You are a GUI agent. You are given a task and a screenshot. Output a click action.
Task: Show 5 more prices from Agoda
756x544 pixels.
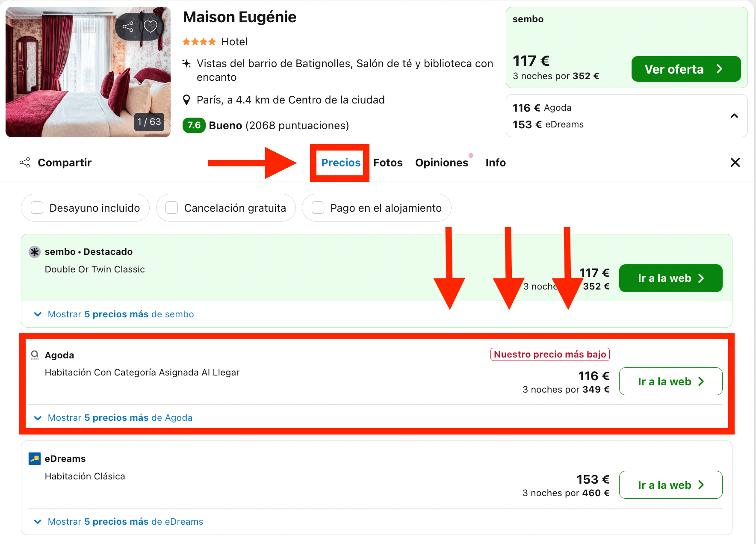point(120,418)
